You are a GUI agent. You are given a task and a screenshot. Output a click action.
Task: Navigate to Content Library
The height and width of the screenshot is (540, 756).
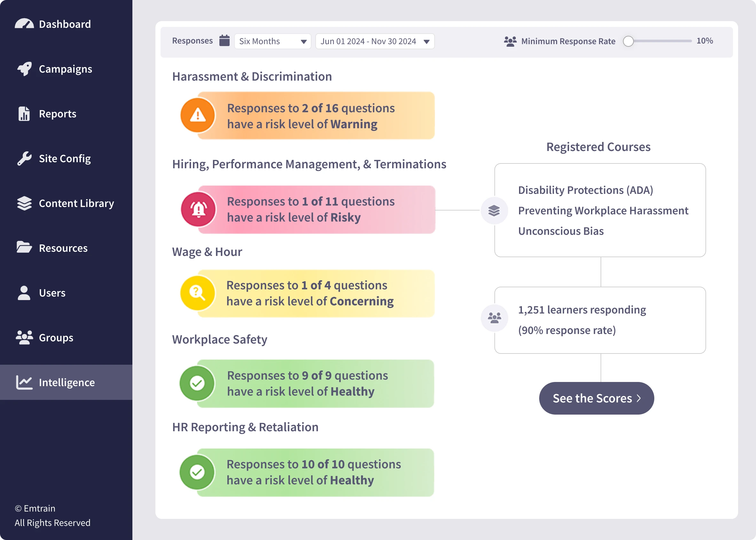76,203
